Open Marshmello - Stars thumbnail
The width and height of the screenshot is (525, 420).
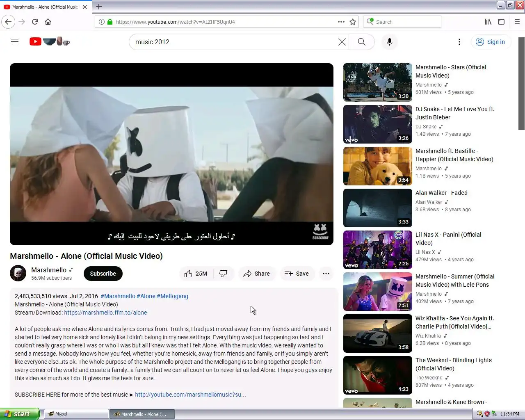click(x=378, y=82)
